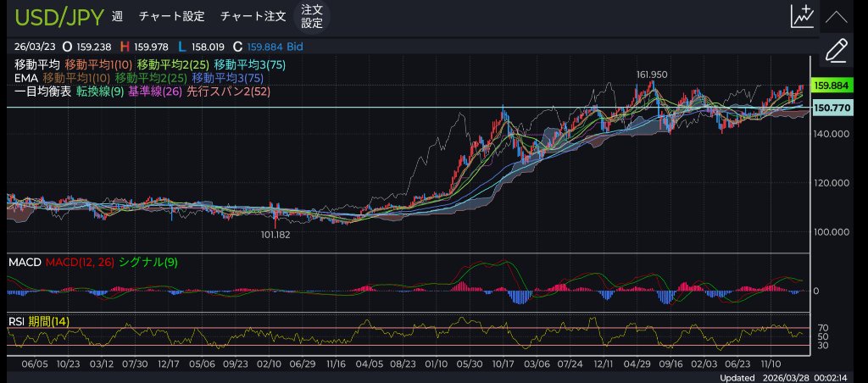
Task: Click the シグナル(9) legend in MACD
Action: point(148,264)
